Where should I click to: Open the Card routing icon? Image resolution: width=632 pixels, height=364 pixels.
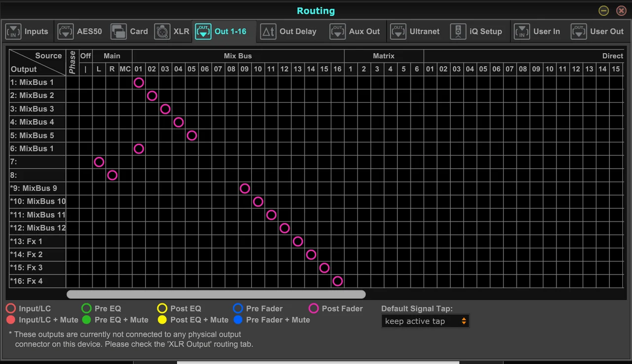(x=118, y=32)
